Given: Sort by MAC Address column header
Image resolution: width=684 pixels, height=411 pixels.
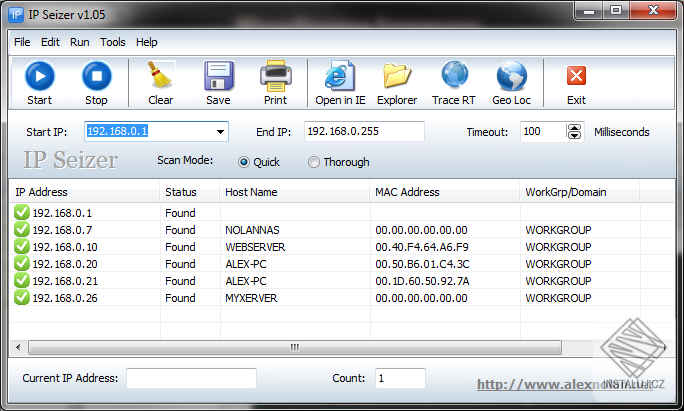Looking at the screenshot, I should [x=445, y=192].
